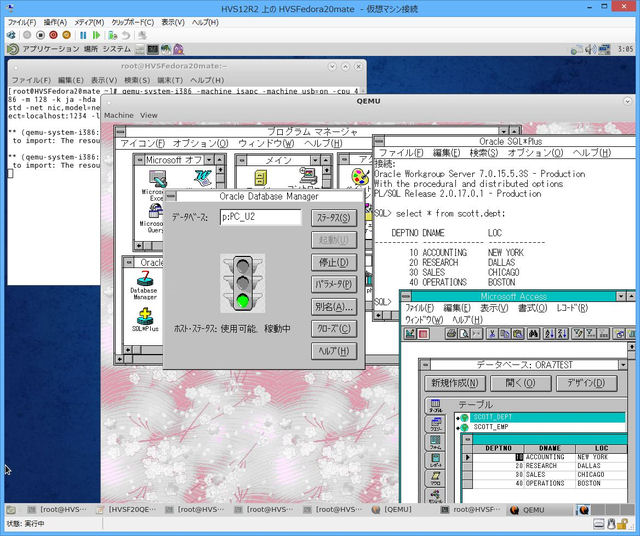Select the Form tab in Access database window

[436, 442]
